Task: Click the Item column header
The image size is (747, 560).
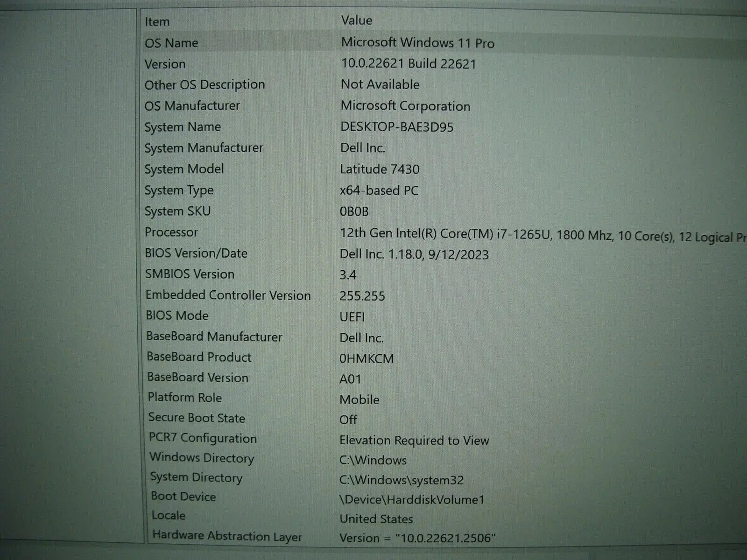Action: (157, 22)
